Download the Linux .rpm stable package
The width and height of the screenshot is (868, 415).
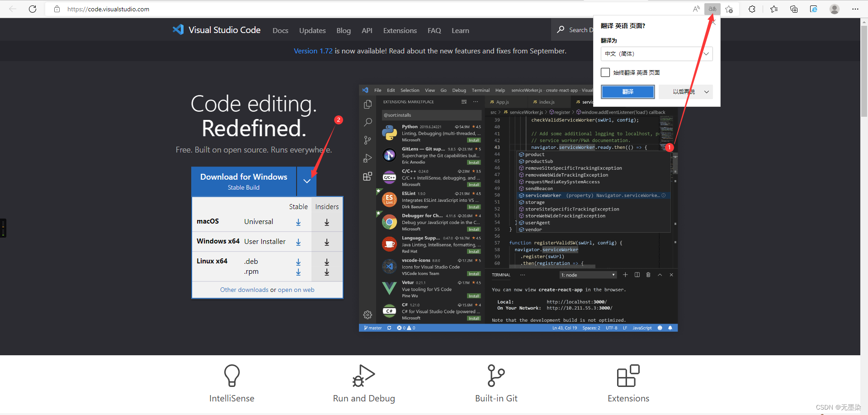tap(298, 272)
